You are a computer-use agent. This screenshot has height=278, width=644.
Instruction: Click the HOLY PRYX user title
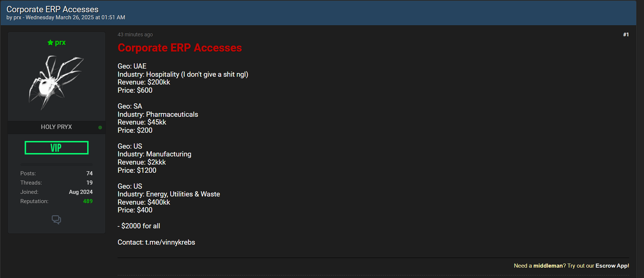tap(56, 127)
